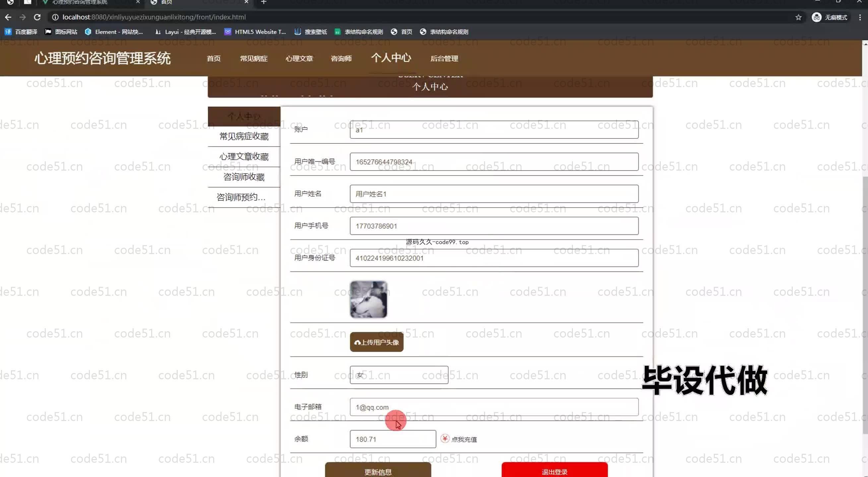Click the 心理预约咨询管理系统 site title
The width and height of the screenshot is (868, 477).
[102, 58]
